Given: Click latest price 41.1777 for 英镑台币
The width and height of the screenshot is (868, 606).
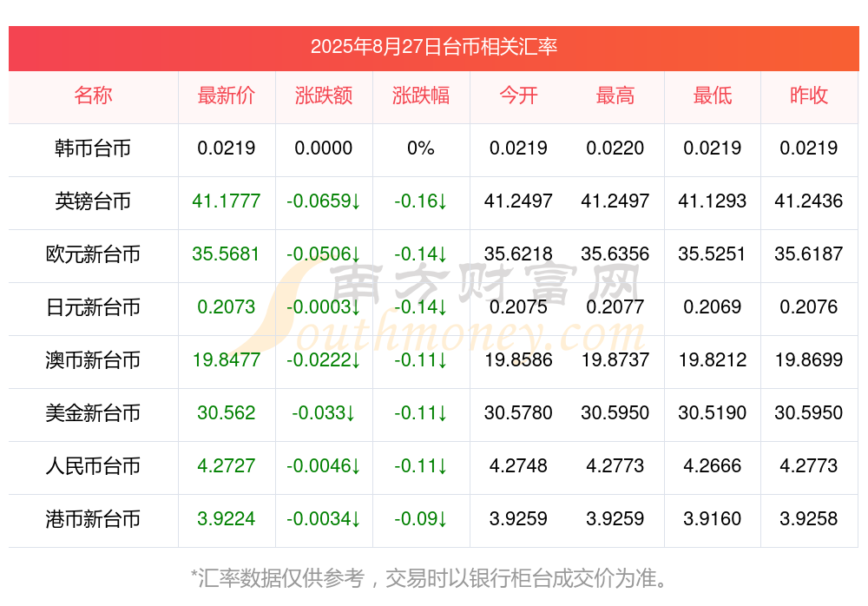Looking at the screenshot, I should pos(226,201).
